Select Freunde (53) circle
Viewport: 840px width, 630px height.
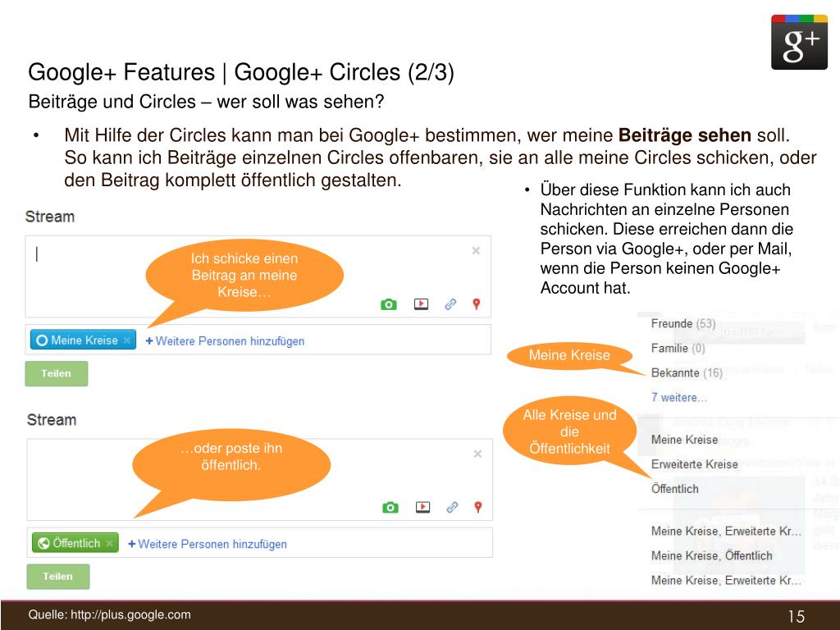coord(683,323)
